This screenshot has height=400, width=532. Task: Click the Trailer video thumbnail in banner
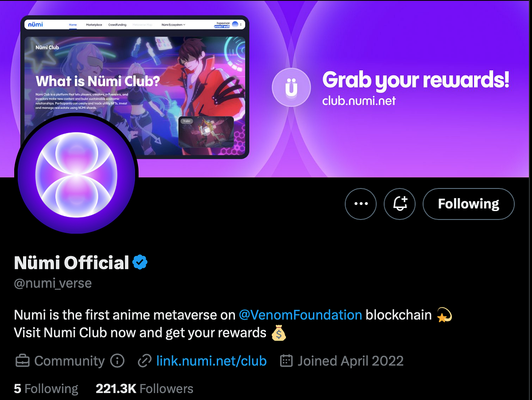(x=206, y=132)
